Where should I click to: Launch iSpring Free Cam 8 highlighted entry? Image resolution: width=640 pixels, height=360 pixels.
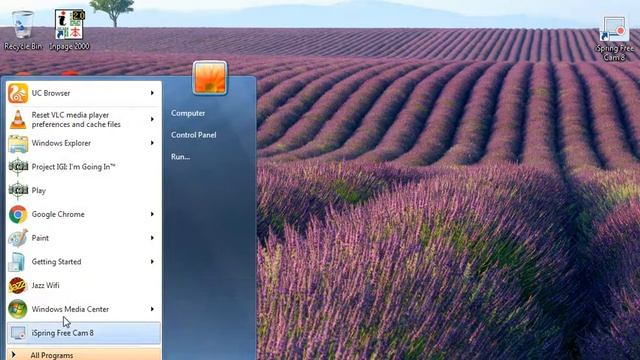84,333
